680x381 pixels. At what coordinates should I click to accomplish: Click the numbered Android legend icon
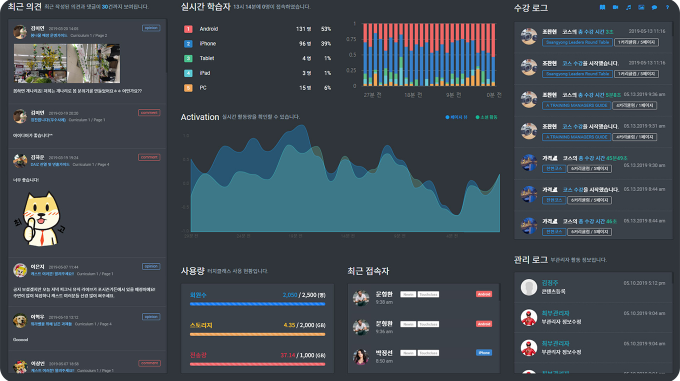click(x=188, y=29)
